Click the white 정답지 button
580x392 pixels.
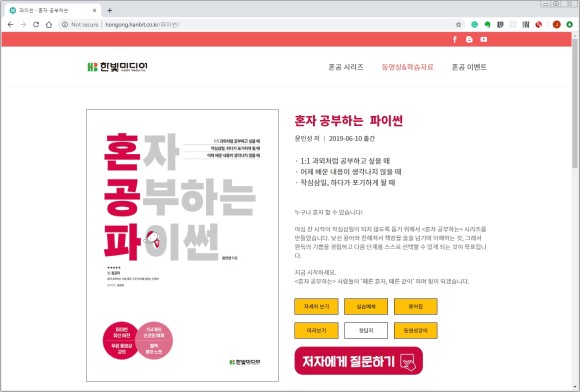pos(366,331)
